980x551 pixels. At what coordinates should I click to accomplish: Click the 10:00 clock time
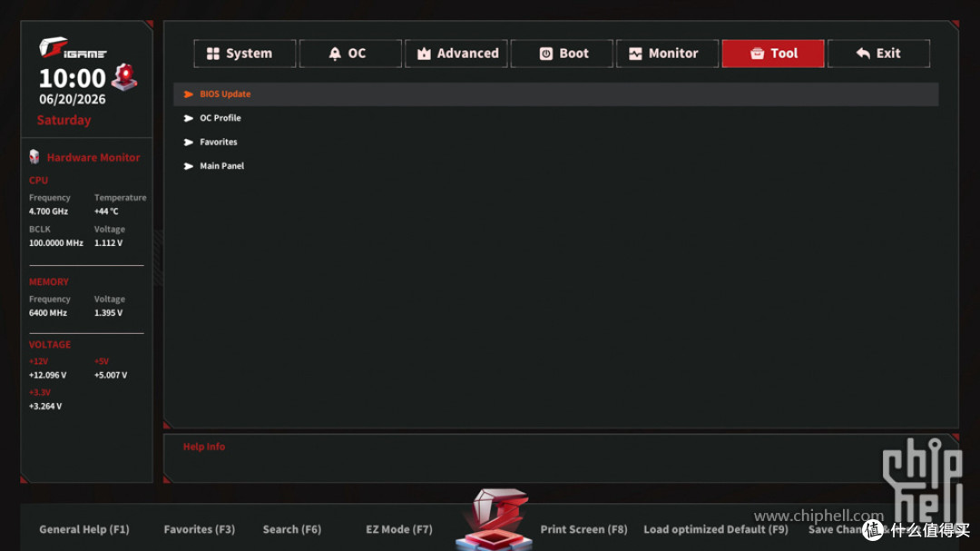point(73,78)
